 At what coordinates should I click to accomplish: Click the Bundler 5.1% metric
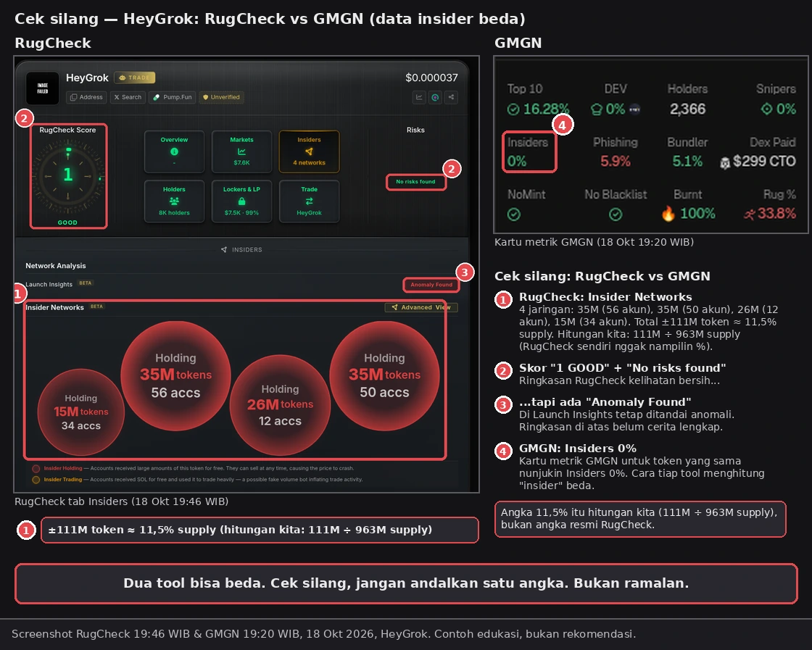(x=687, y=152)
